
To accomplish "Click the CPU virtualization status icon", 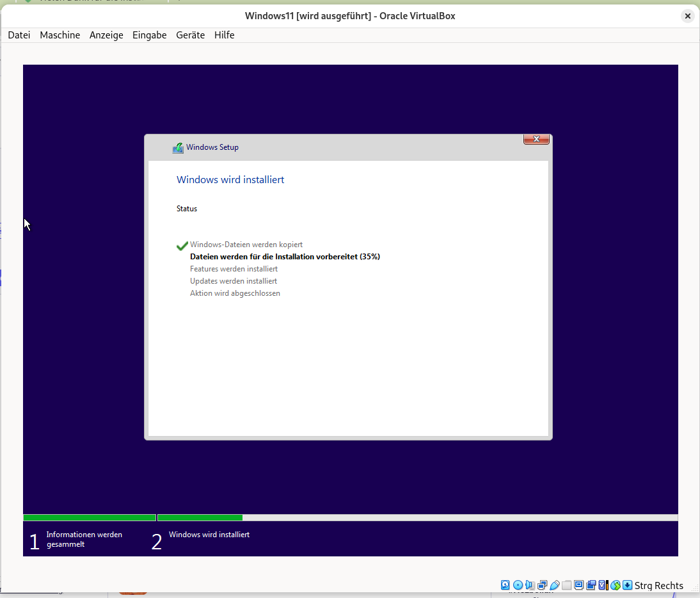I will 603,585.
